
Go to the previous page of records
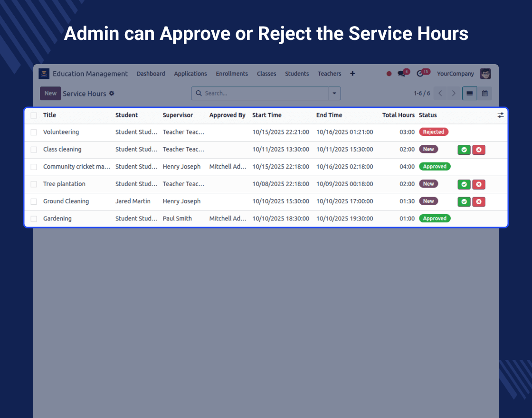pyautogui.click(x=440, y=93)
